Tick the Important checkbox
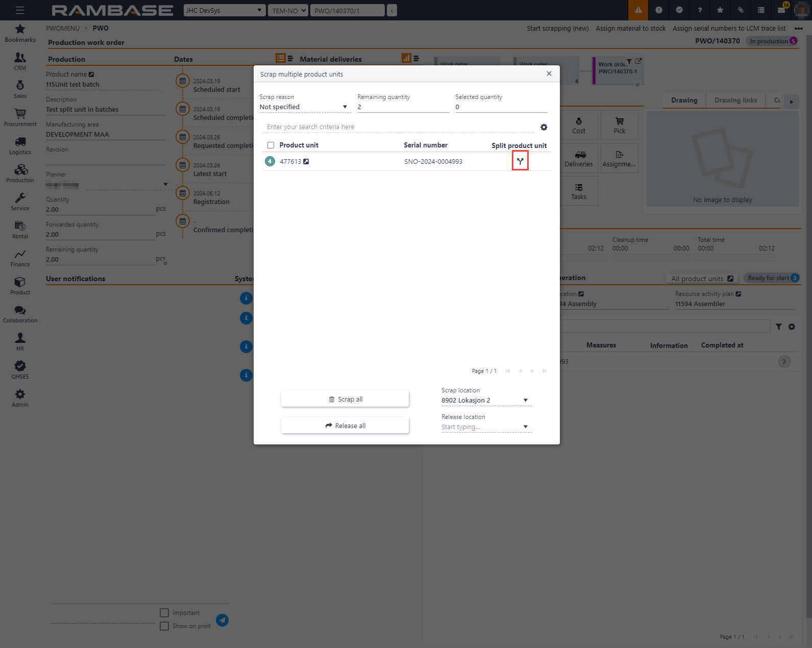Screen dimensions: 812x648 tap(164, 613)
